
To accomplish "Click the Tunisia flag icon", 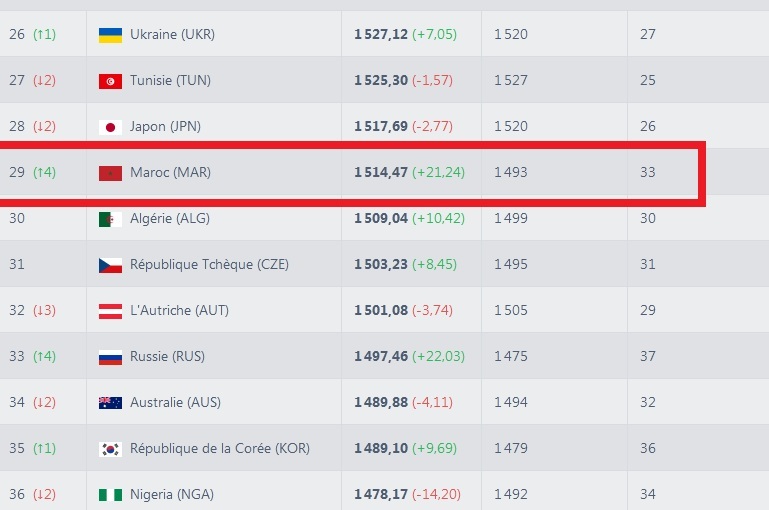I will (110, 81).
